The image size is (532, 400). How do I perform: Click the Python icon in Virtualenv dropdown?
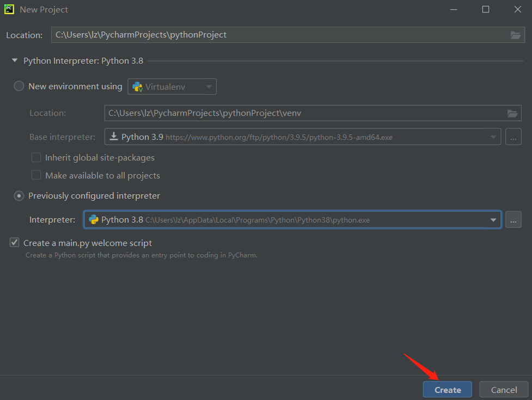[137, 87]
